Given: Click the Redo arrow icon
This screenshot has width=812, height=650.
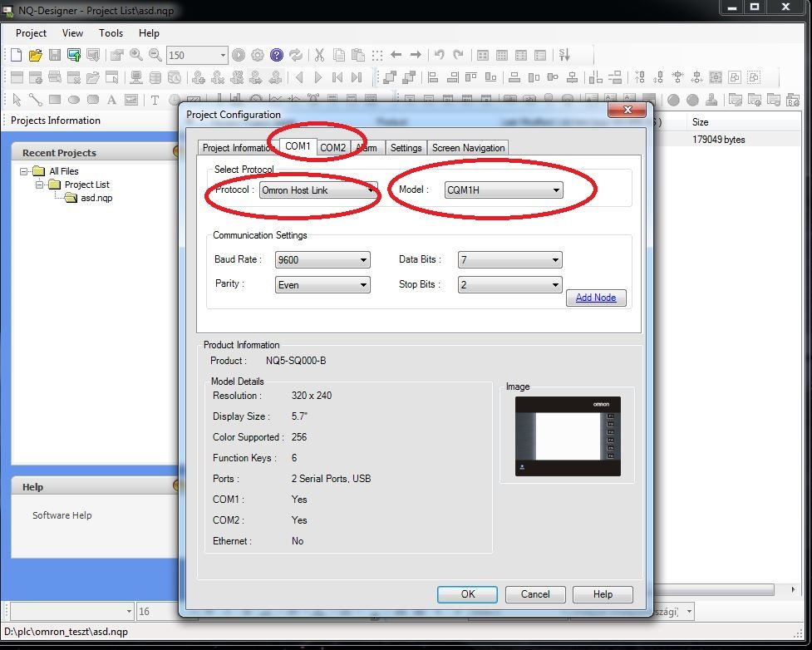Looking at the screenshot, I should [458, 54].
